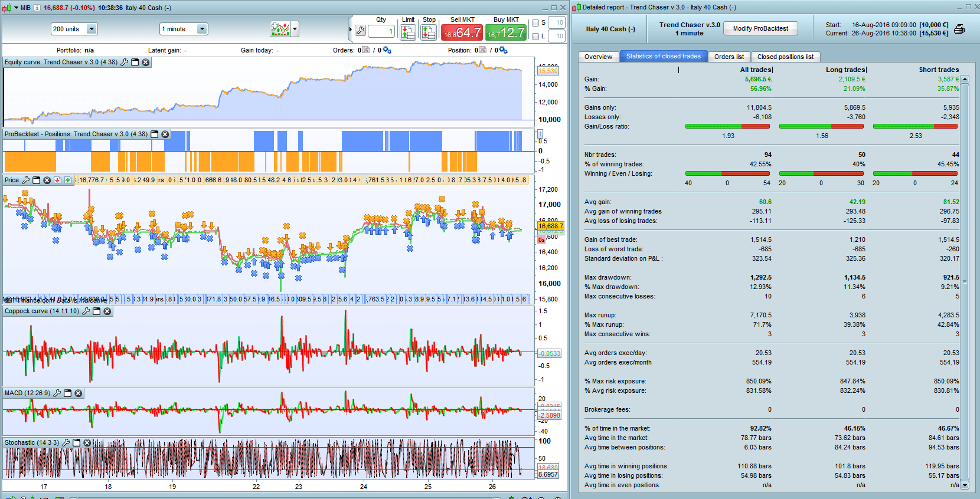Close the Coppock curve indicator panel
The image size is (980, 499).
(107, 311)
